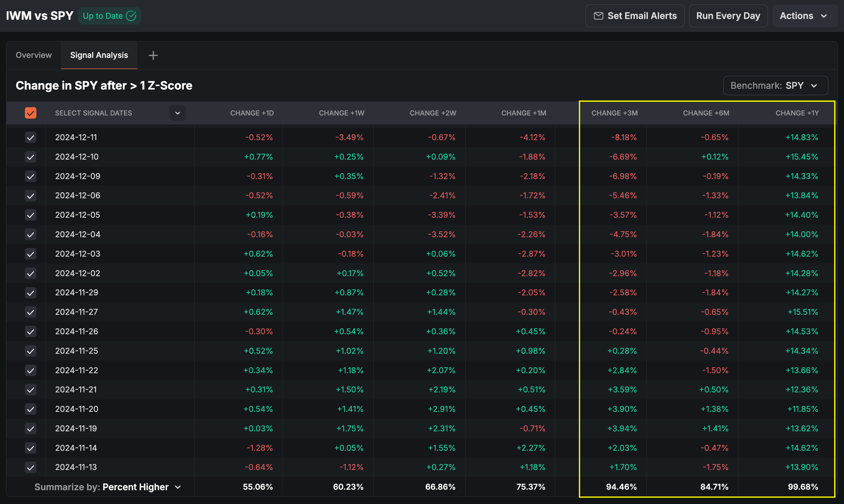This screenshot has width=844, height=504.
Task: Click the CHANGE +3M column header
Action: (x=614, y=113)
